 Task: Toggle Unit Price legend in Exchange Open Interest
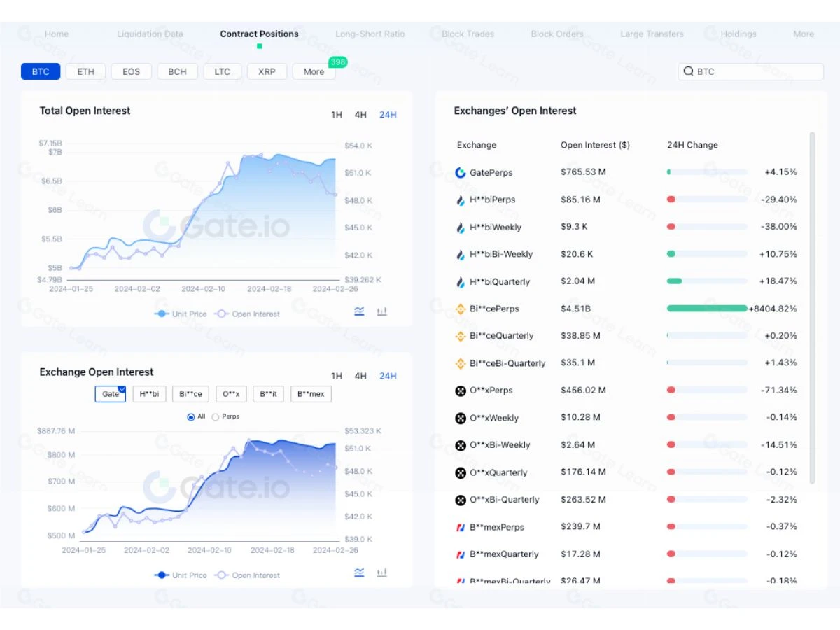pos(181,575)
